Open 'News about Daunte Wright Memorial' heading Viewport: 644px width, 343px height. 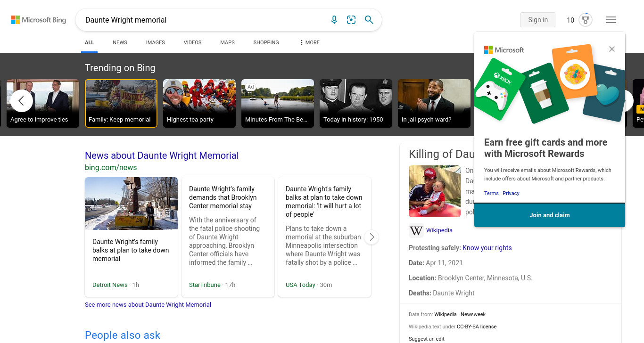coord(162,155)
